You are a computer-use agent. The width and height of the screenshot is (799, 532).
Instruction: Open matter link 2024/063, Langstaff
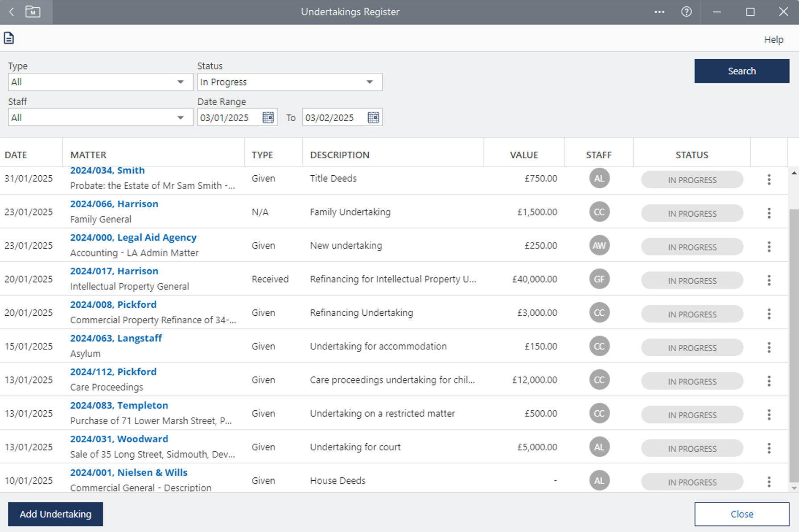[x=116, y=338]
